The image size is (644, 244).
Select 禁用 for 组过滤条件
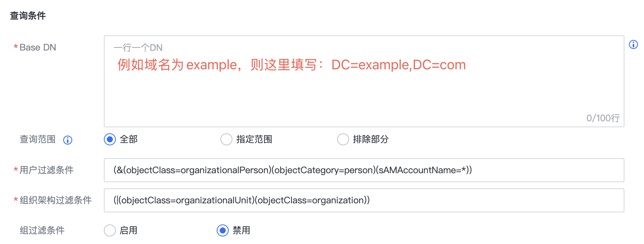point(223,230)
